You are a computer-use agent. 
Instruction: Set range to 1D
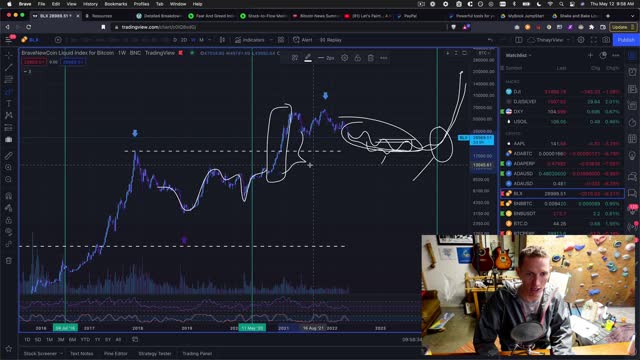click(27, 339)
